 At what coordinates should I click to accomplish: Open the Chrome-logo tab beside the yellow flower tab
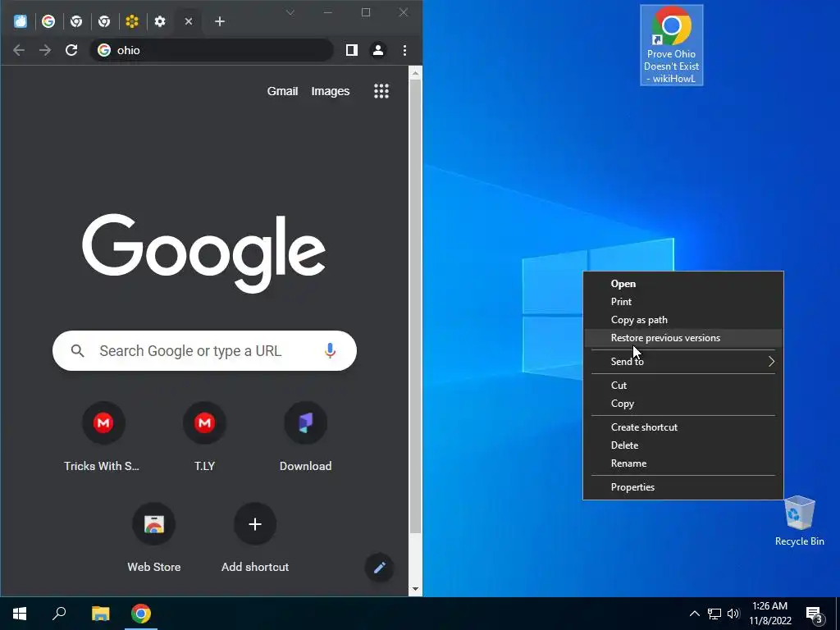(104, 21)
